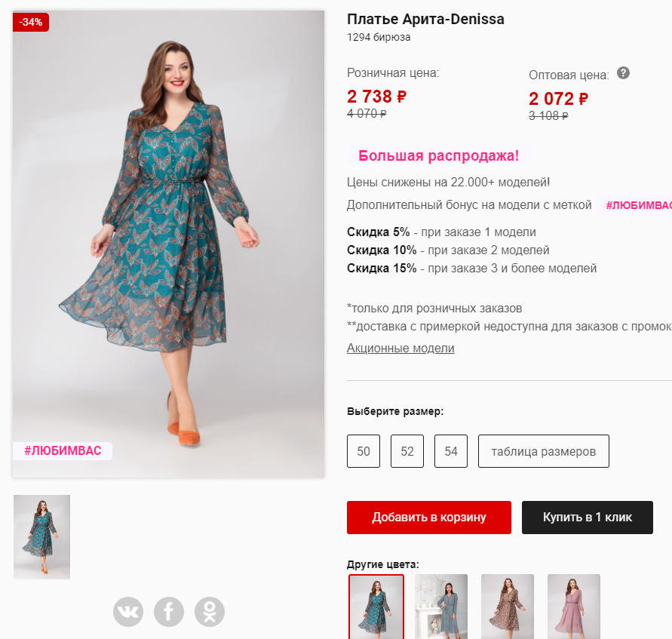672x639 pixels.
Task: Pick size 54
Action: pyautogui.click(x=451, y=451)
